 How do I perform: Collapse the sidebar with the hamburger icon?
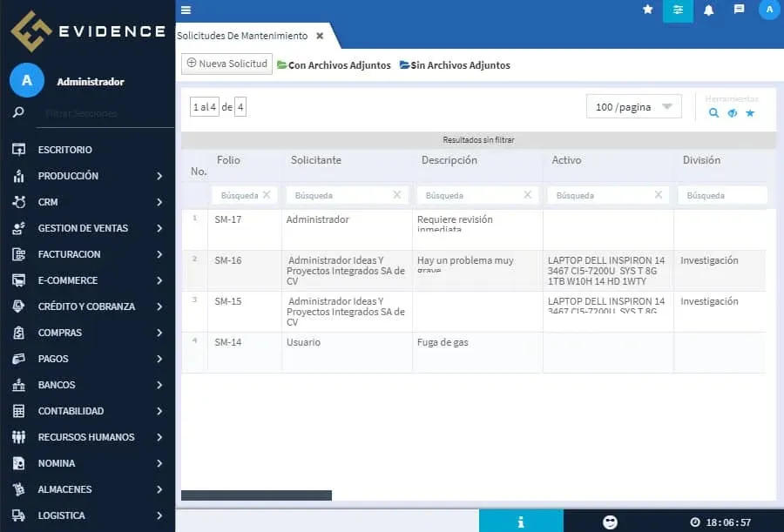coord(186,10)
